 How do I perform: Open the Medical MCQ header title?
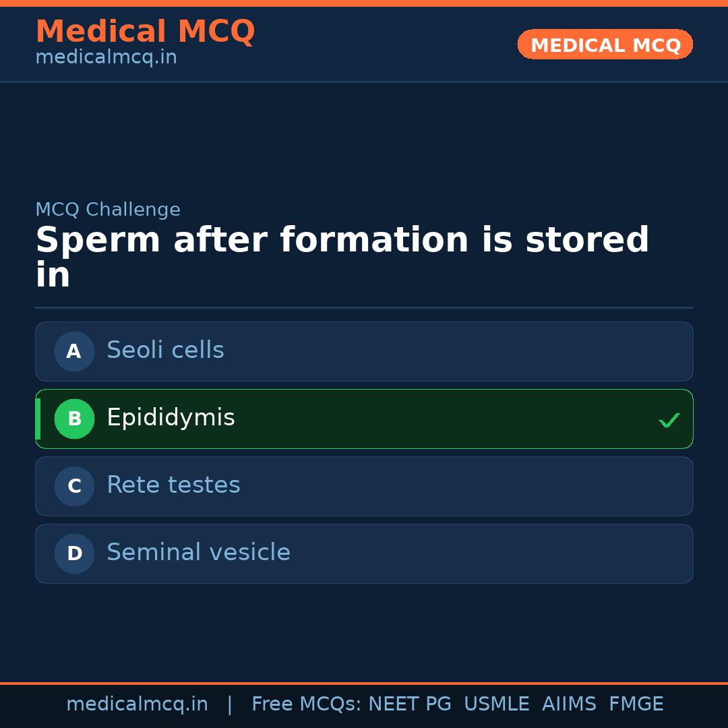coord(145,31)
